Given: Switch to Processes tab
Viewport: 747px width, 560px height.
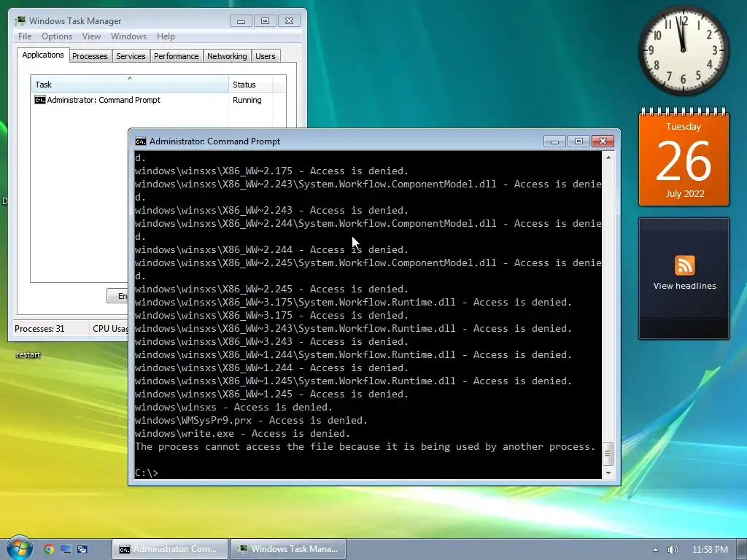Looking at the screenshot, I should 90,56.
